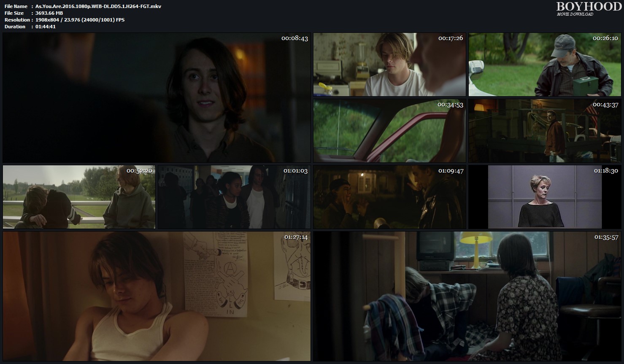Select the kitchen scene thumbnail at 00:17:26
The width and height of the screenshot is (624, 364).
coord(389,65)
